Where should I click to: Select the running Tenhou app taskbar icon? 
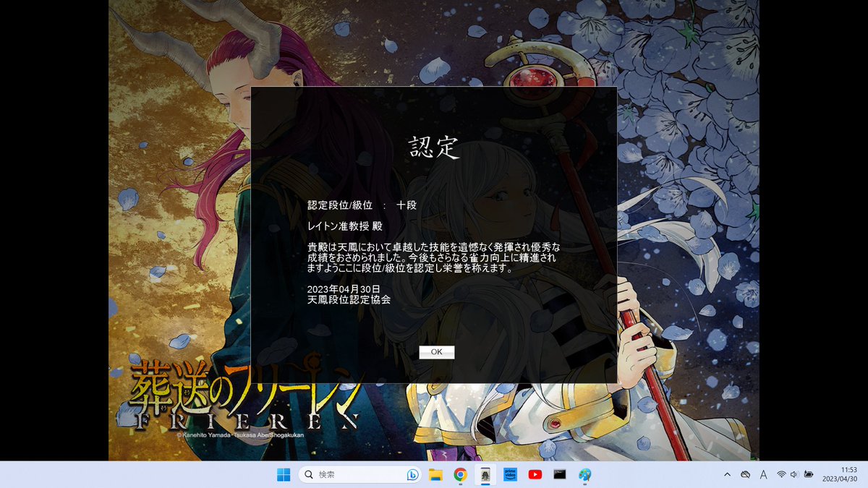[x=485, y=474]
